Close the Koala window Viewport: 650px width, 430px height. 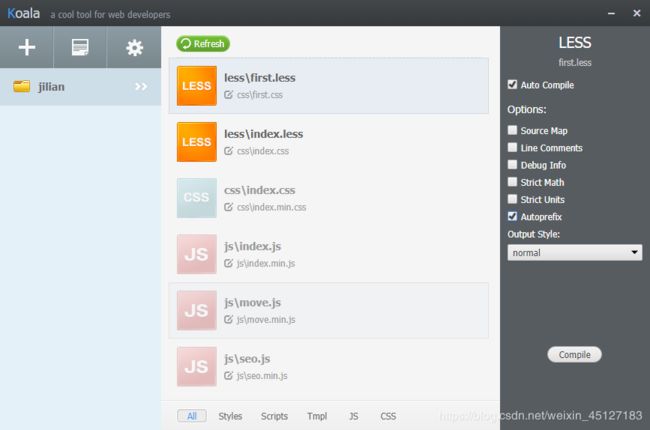point(637,13)
